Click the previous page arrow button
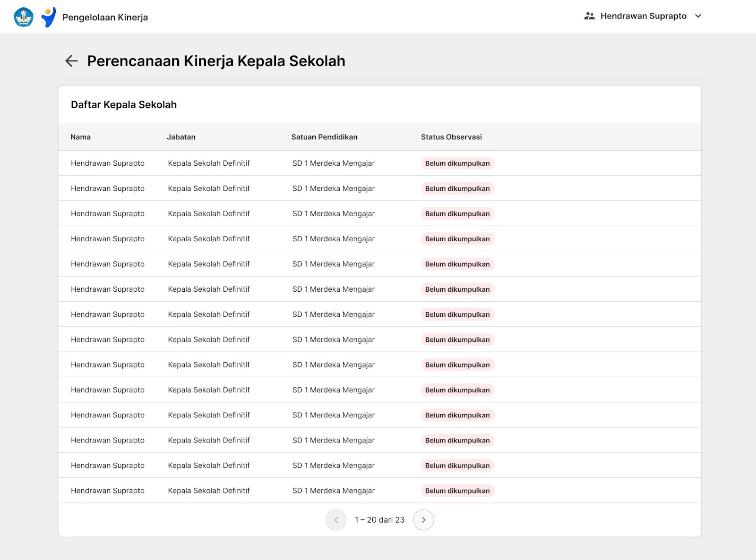The width and height of the screenshot is (756, 560). pos(336,520)
